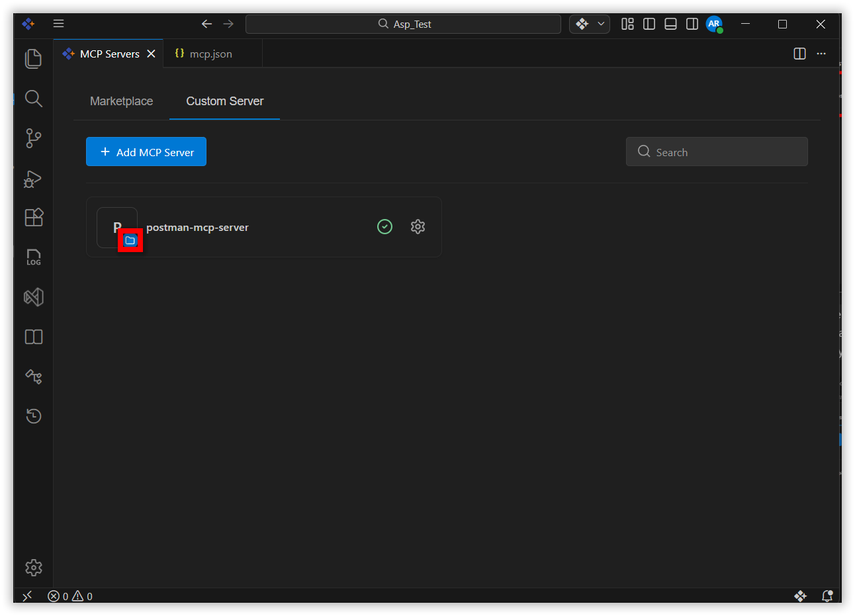Open the Explorer view in the activity bar
Viewport: 855px width, 616px height.
[x=33, y=59]
